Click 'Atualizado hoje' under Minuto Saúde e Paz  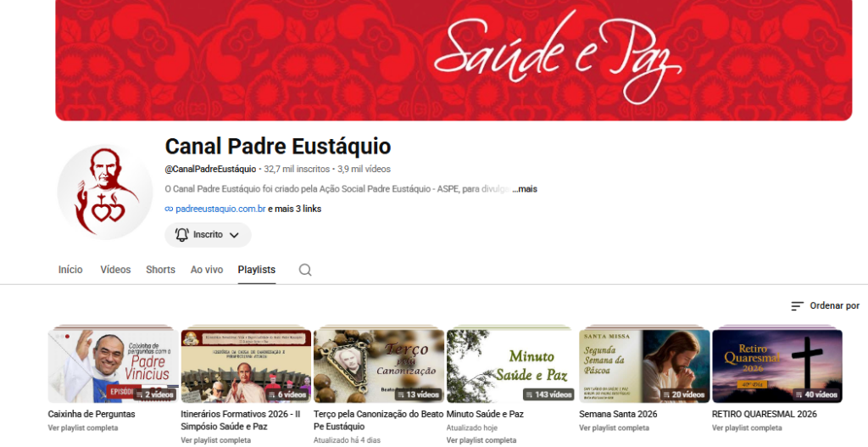coord(472,427)
